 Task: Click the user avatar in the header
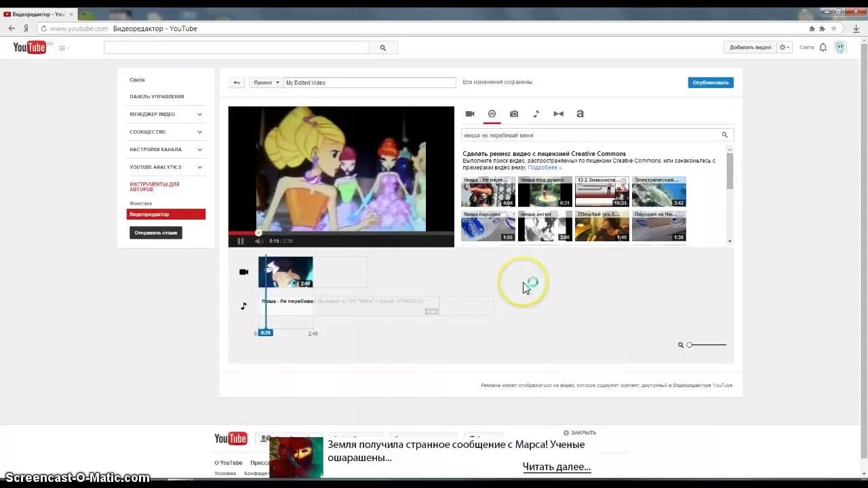pos(840,47)
